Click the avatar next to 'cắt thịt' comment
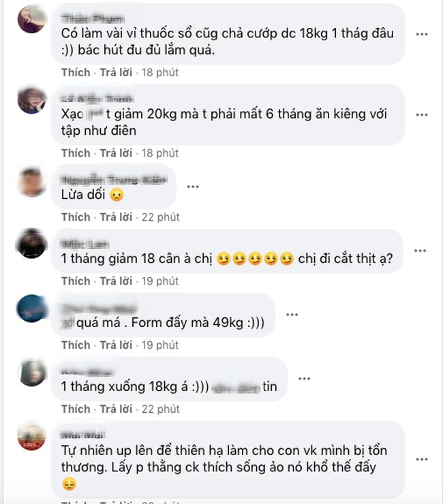Image resolution: width=443 pixels, height=504 pixels. pyautogui.click(x=31, y=243)
